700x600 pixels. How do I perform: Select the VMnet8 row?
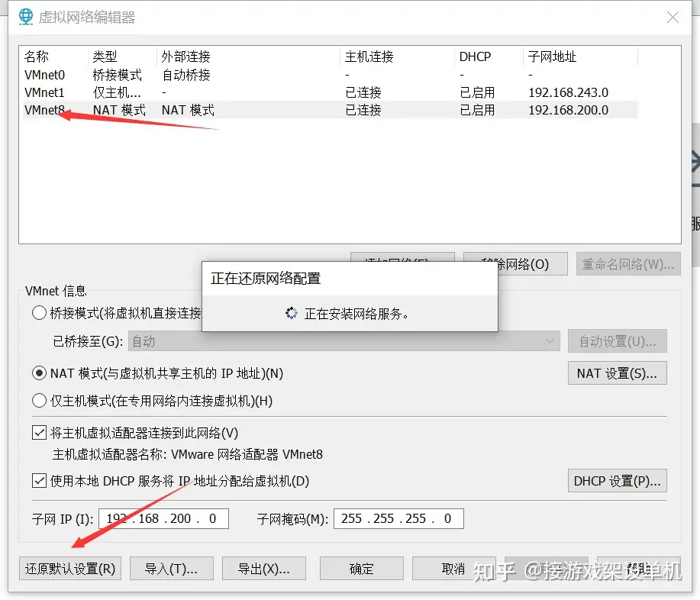tap(331, 110)
